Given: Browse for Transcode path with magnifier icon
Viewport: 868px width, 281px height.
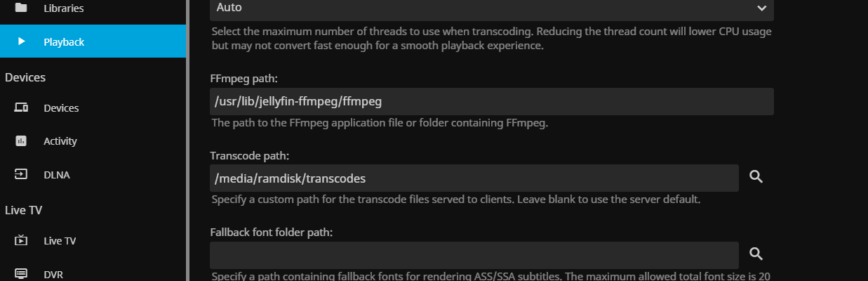Looking at the screenshot, I should pos(756,177).
